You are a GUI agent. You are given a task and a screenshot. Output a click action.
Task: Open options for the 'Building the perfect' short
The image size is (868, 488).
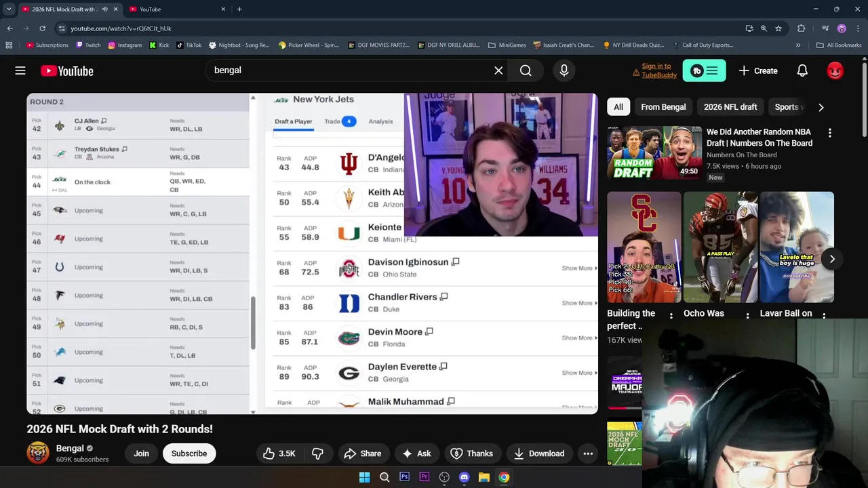pos(671,316)
